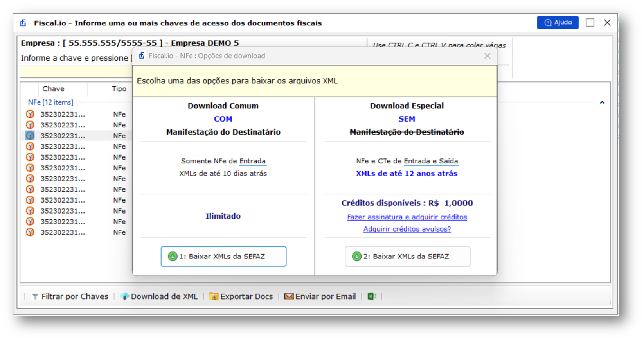Click Enviar por Email toolbar button
The image size is (644, 341).
pyautogui.click(x=320, y=296)
